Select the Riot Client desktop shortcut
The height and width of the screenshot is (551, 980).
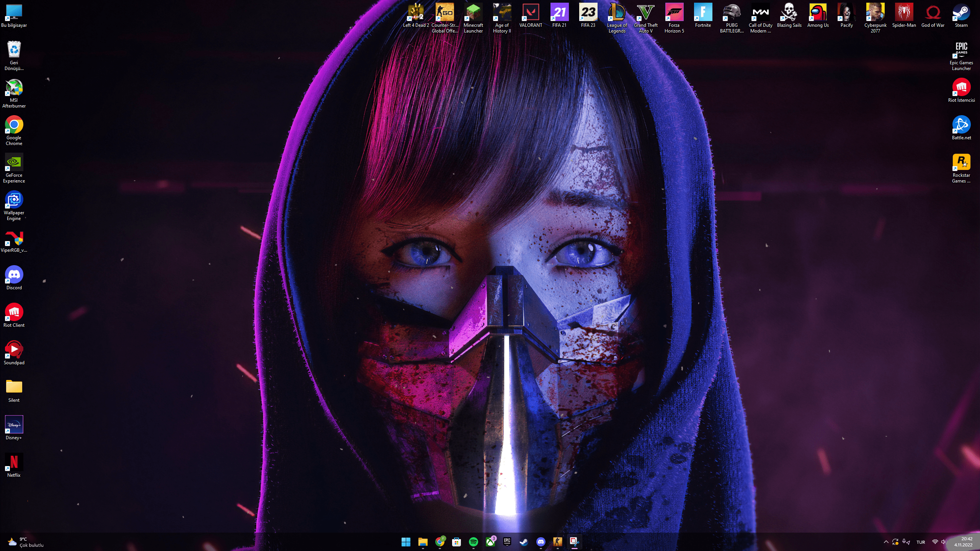[14, 315]
